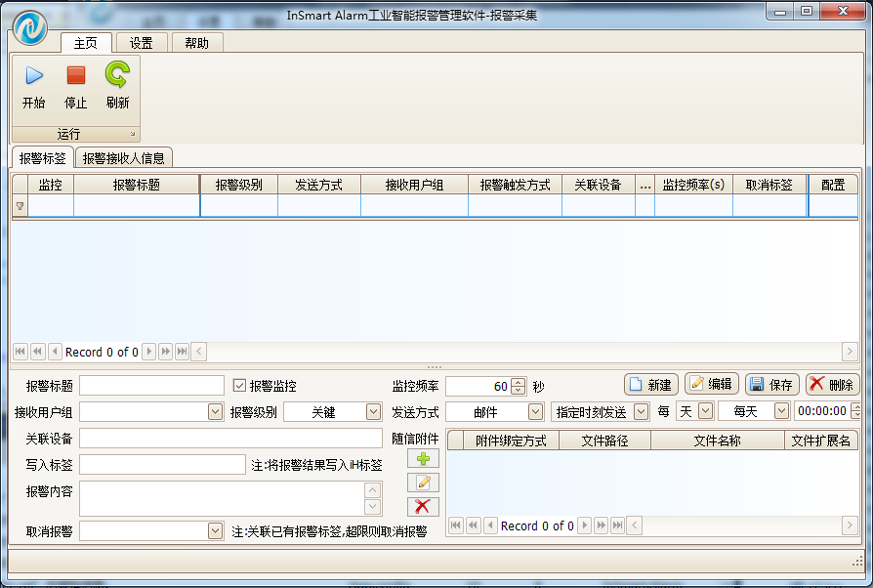Click the green plus add attachment icon
The width and height of the screenshot is (873, 588).
click(423, 459)
